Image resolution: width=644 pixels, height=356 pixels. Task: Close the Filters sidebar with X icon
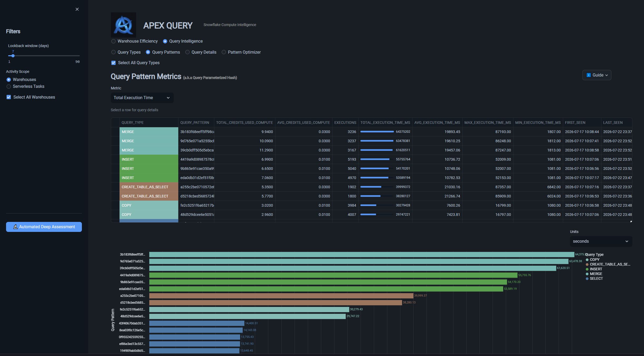coord(77,9)
